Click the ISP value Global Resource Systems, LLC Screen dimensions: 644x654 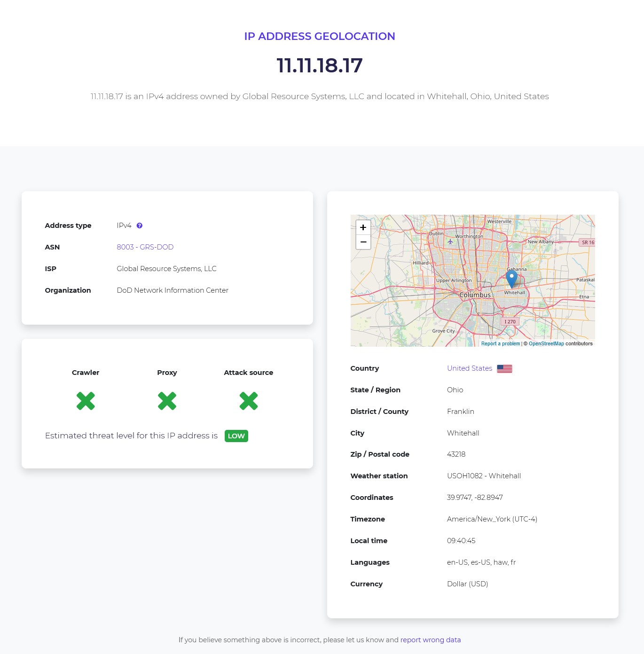(x=166, y=269)
